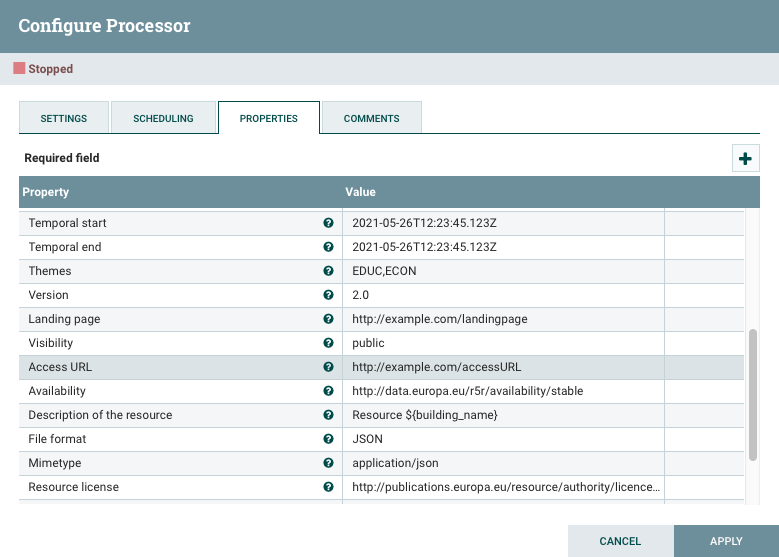Click the Required field label

tap(62, 158)
